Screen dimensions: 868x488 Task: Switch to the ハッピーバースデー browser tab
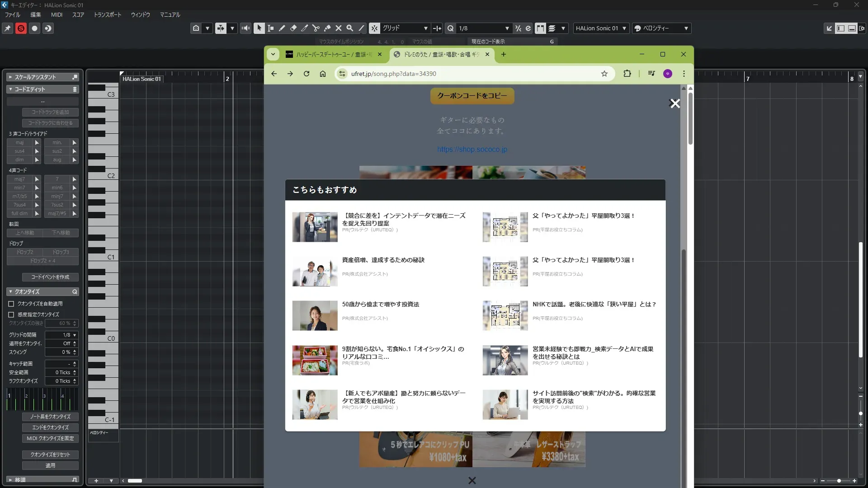tap(333, 54)
